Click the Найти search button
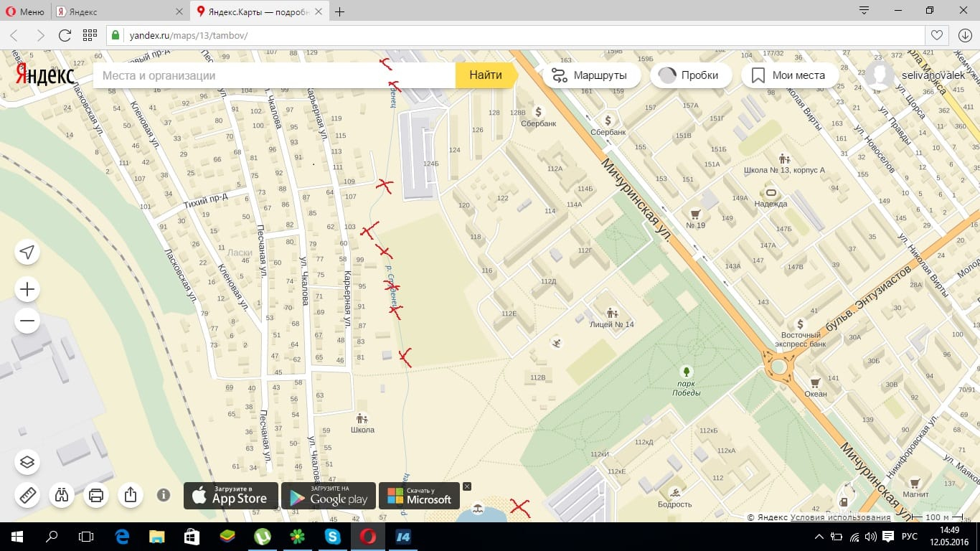The height and width of the screenshot is (551, 980). pos(486,75)
